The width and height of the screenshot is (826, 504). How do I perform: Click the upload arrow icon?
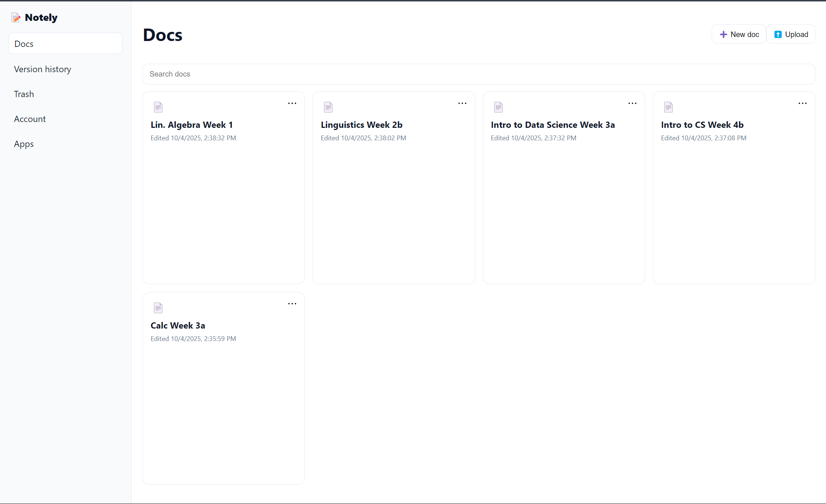tap(778, 34)
